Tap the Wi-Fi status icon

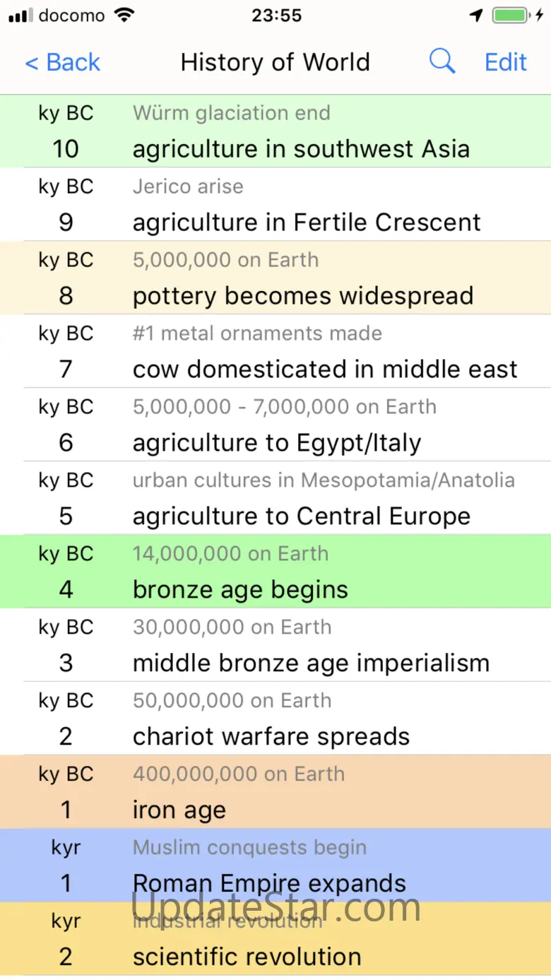(125, 16)
